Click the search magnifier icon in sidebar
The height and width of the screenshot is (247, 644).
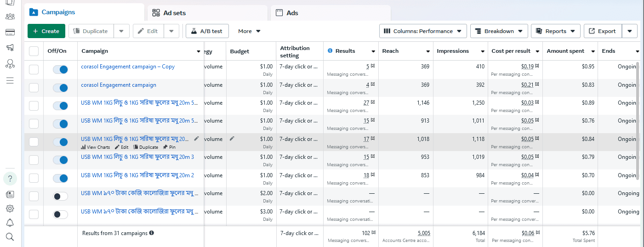(10, 237)
